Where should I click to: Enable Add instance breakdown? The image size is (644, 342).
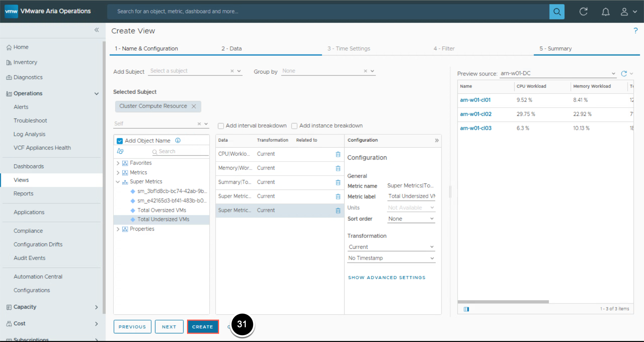294,126
